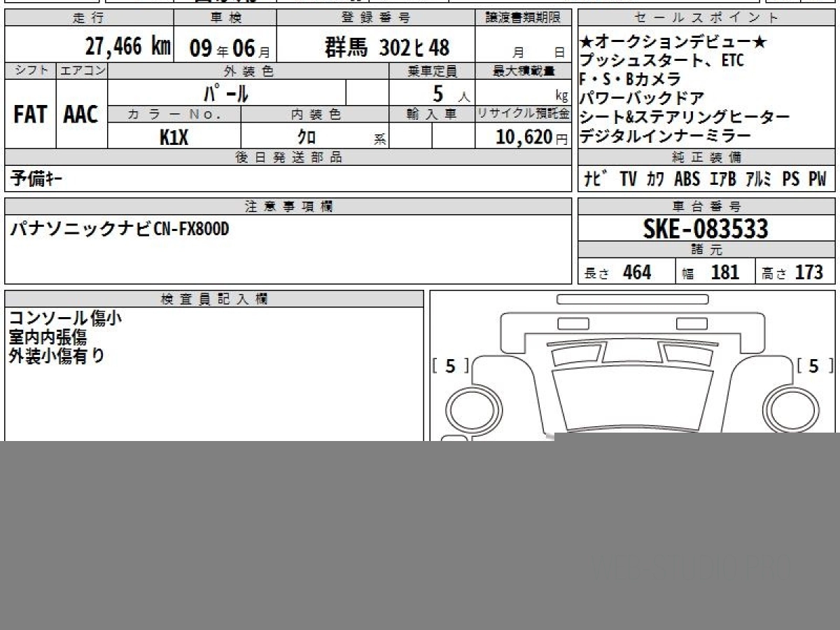Image resolution: width=840 pixels, height=630 pixels.
Task: Click the 譲渡書類期限 header
Action: 523,17
